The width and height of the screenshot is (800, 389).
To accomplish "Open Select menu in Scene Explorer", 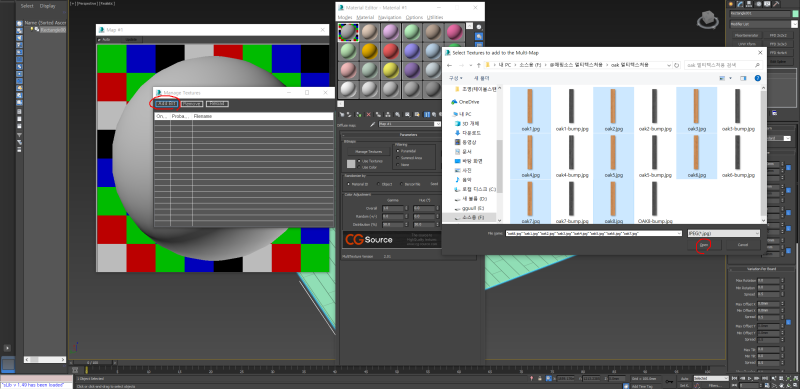I will pyautogui.click(x=27, y=6).
